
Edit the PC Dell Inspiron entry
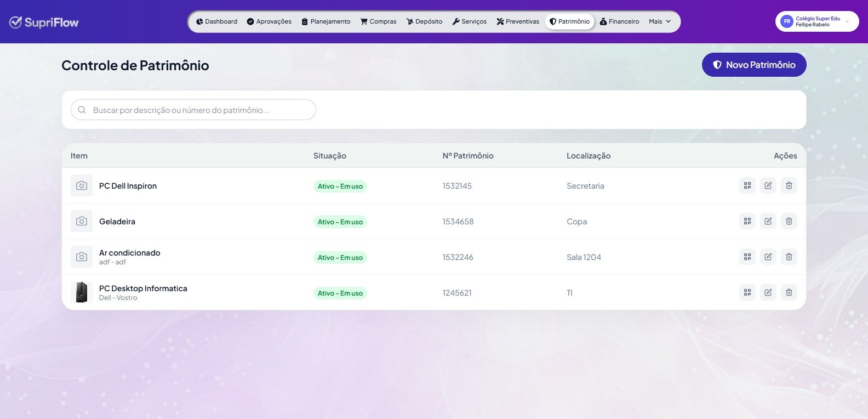tap(768, 185)
